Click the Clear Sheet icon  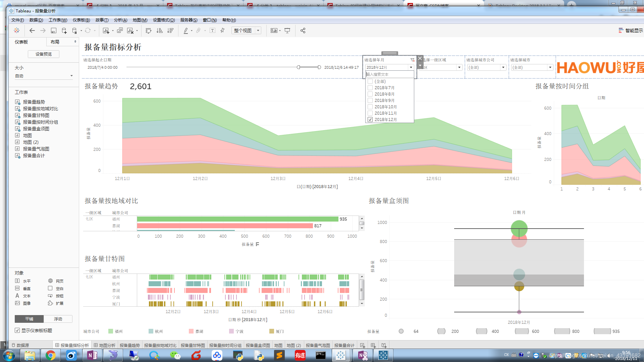tap(130, 31)
